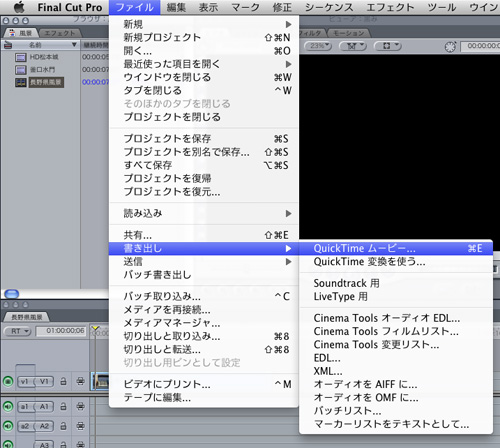The height and width of the screenshot is (448, 500).
Task: Choose マーカーリストをテキストとして...
Action: [x=396, y=424]
